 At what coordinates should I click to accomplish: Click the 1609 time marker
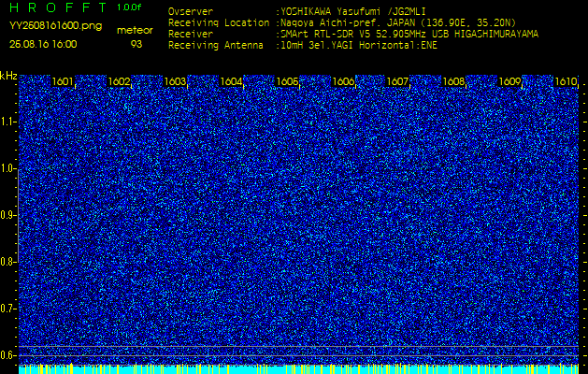[510, 81]
